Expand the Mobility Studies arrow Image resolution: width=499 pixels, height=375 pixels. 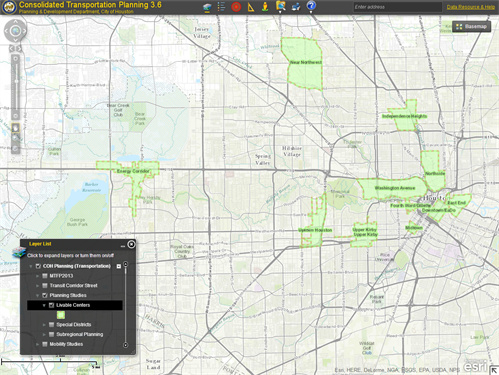click(38, 344)
